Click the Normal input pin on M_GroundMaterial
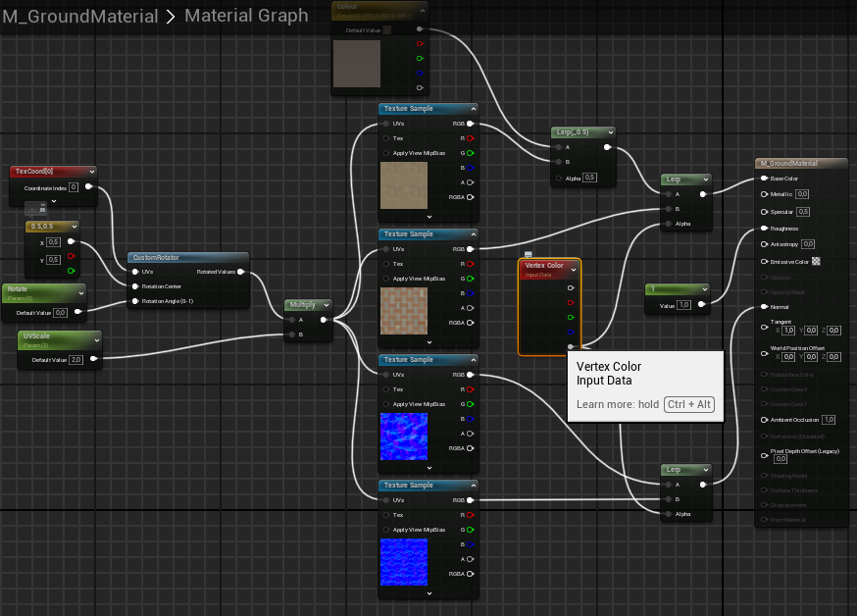Viewport: 857px width, 616px height. pyautogui.click(x=764, y=307)
